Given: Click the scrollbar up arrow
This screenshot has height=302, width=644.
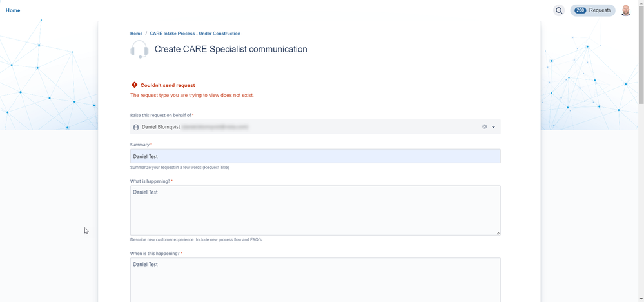Looking at the screenshot, I should click(641, 3).
